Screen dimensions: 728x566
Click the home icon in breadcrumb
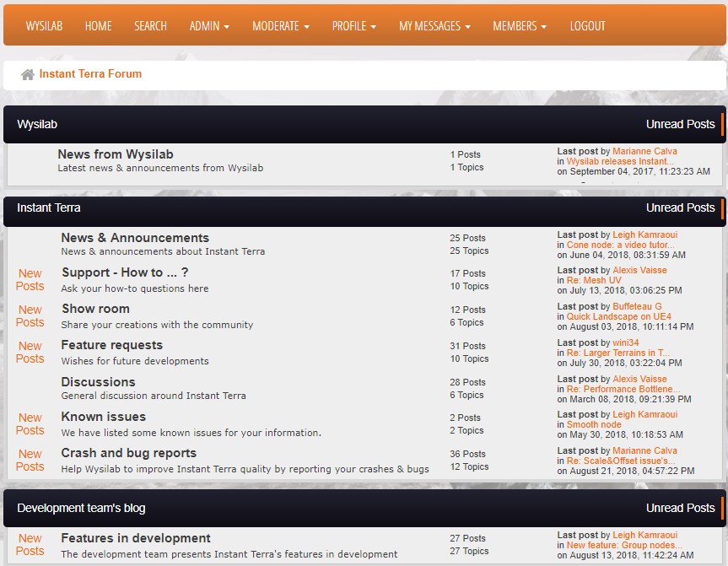[x=27, y=74]
